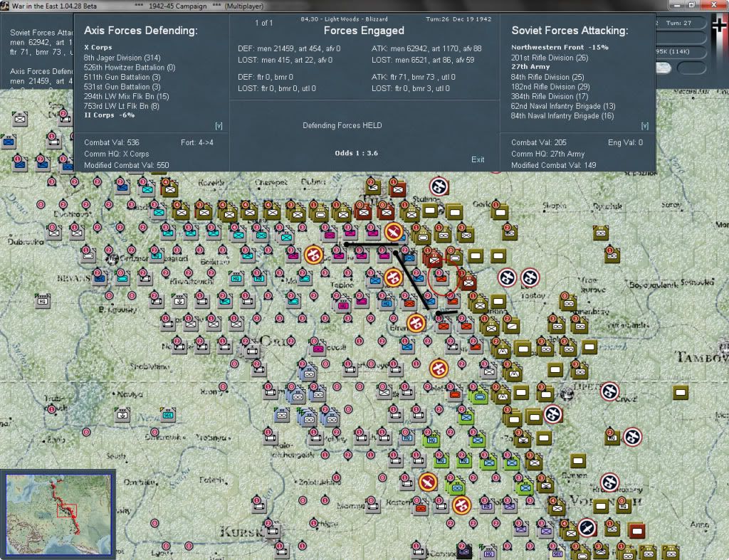The width and height of the screenshot is (729, 560).
Task: Select 62nd Naval Infantry Brigade (13)
Action: pos(562,107)
